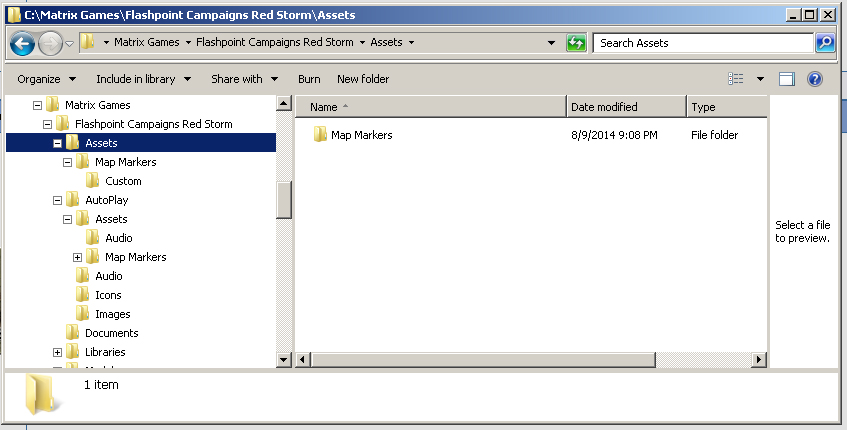Toggle the preview pane button
Screen dimensions: 847x430
786,79
